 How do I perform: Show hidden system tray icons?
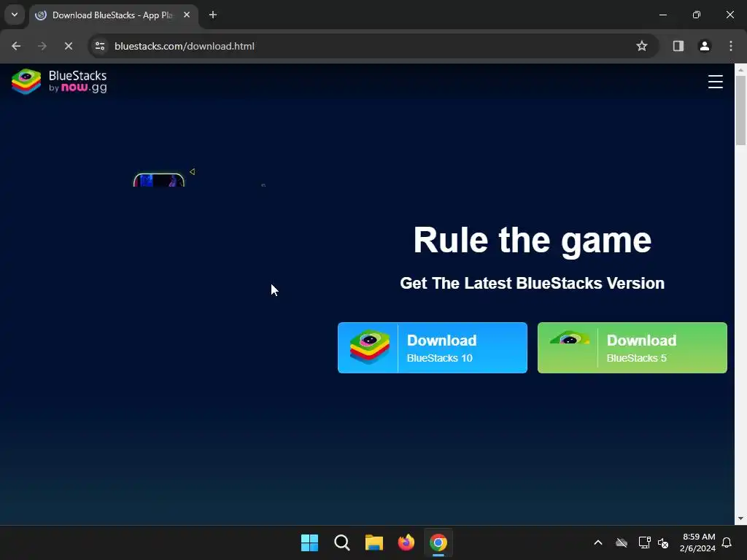click(x=598, y=542)
